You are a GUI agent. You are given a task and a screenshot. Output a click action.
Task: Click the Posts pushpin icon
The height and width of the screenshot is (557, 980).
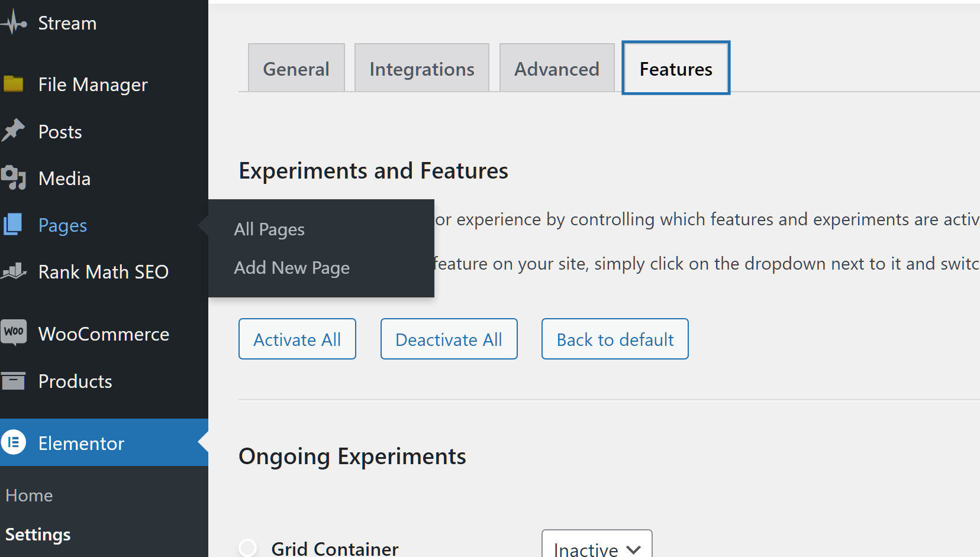14,131
